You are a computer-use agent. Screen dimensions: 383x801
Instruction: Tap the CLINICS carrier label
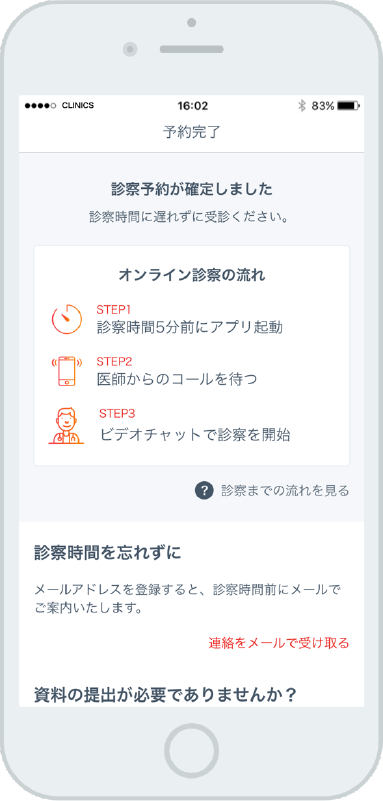[78, 106]
